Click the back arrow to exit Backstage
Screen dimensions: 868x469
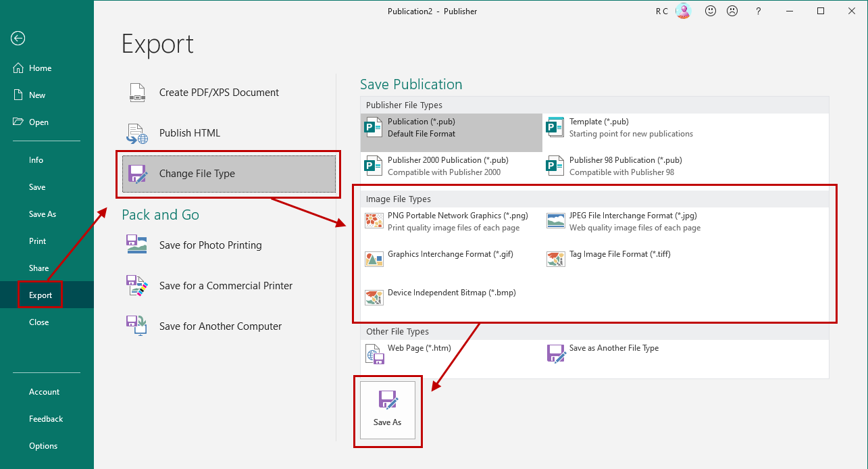[18, 39]
